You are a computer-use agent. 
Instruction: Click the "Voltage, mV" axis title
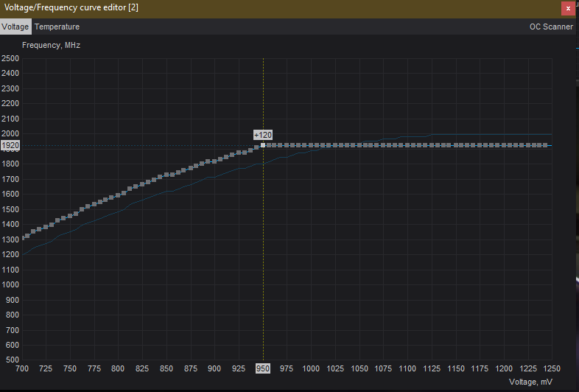530,382
